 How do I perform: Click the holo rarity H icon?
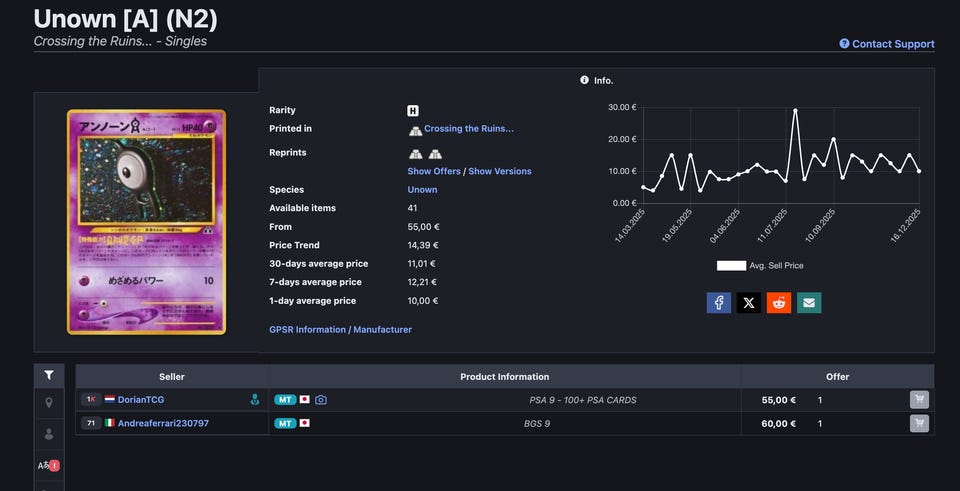(413, 111)
